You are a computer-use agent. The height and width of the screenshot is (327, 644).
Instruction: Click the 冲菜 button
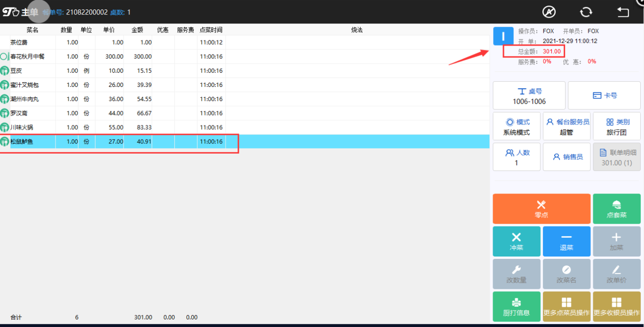coord(516,241)
